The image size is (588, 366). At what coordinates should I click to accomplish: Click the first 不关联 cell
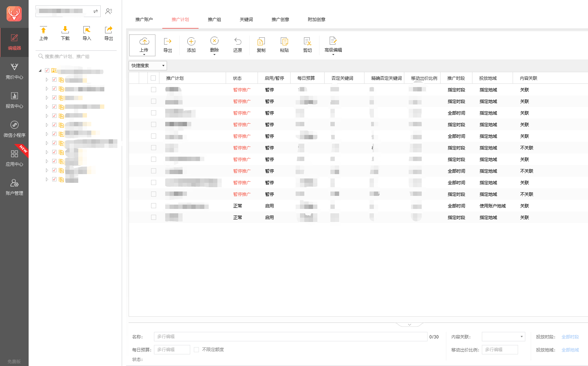527,148
